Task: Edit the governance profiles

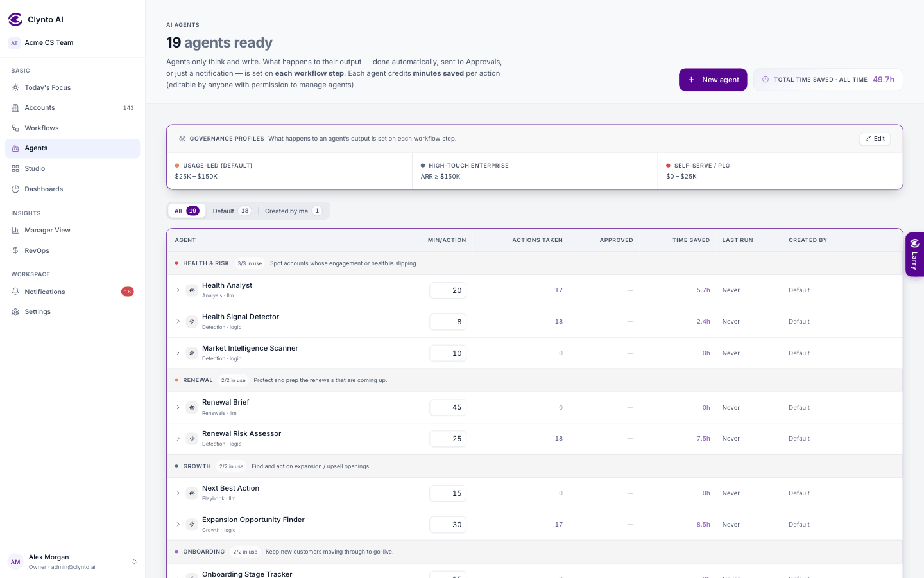Action: pos(875,139)
